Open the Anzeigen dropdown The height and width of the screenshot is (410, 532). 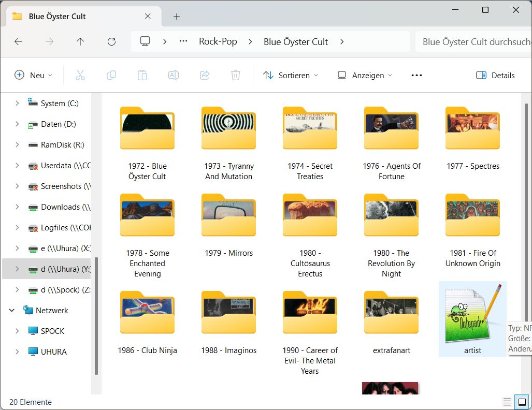[x=365, y=75]
